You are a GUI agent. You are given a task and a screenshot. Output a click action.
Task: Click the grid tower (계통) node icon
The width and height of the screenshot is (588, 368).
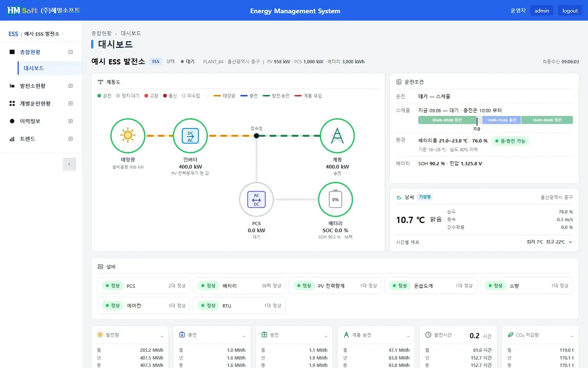tap(337, 135)
